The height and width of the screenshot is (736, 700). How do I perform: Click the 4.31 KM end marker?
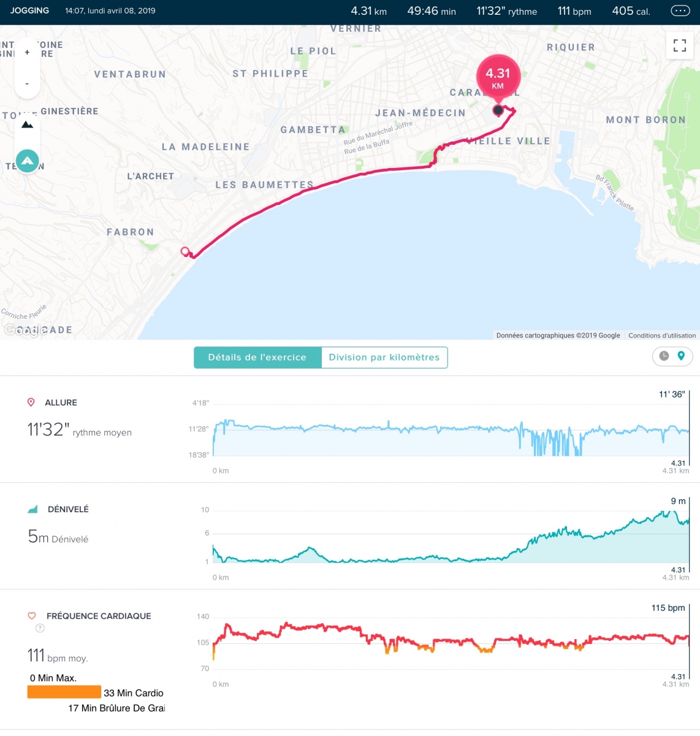coord(498,77)
